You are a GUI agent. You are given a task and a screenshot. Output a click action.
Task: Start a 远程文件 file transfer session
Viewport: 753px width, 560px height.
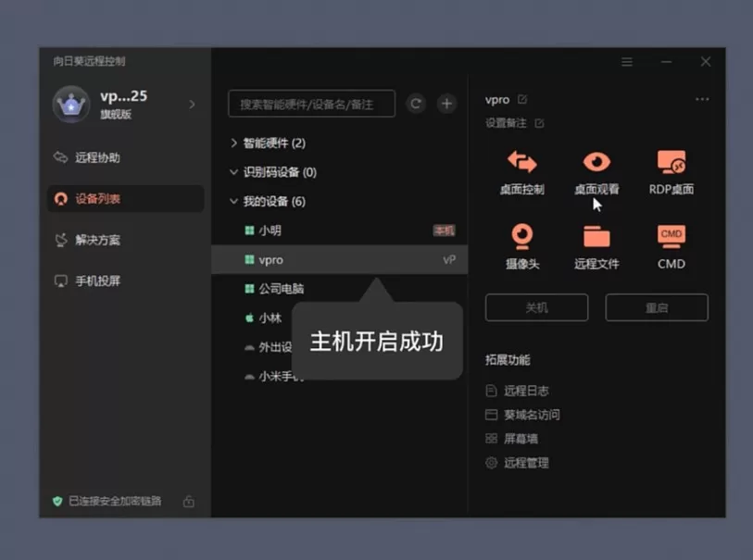coord(596,247)
